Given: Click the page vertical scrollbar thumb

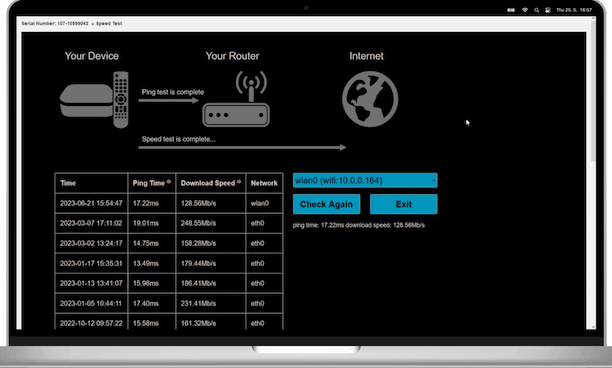Looking at the screenshot, I should coord(593,90).
